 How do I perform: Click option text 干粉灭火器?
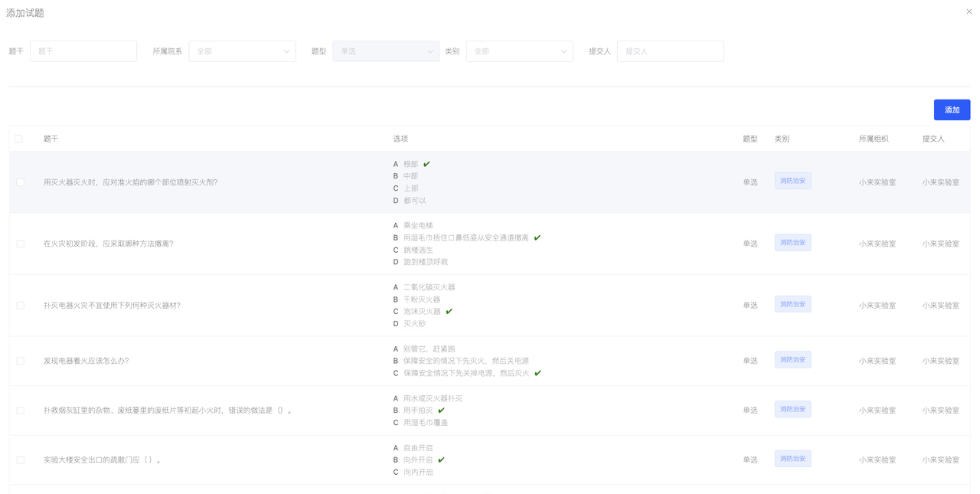(x=422, y=299)
